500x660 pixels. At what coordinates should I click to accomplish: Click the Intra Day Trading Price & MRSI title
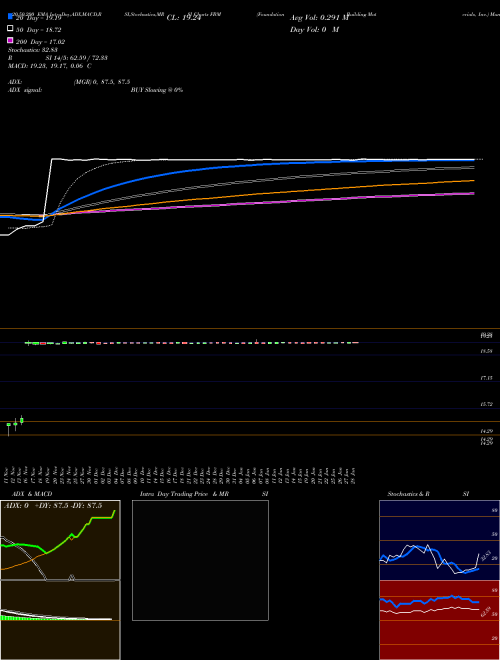pyautogui.click(x=204, y=494)
